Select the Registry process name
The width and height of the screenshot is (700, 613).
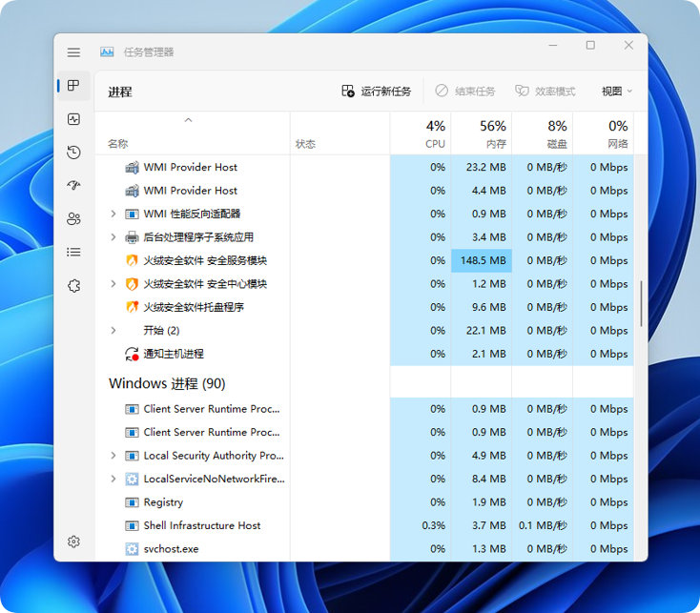[163, 502]
